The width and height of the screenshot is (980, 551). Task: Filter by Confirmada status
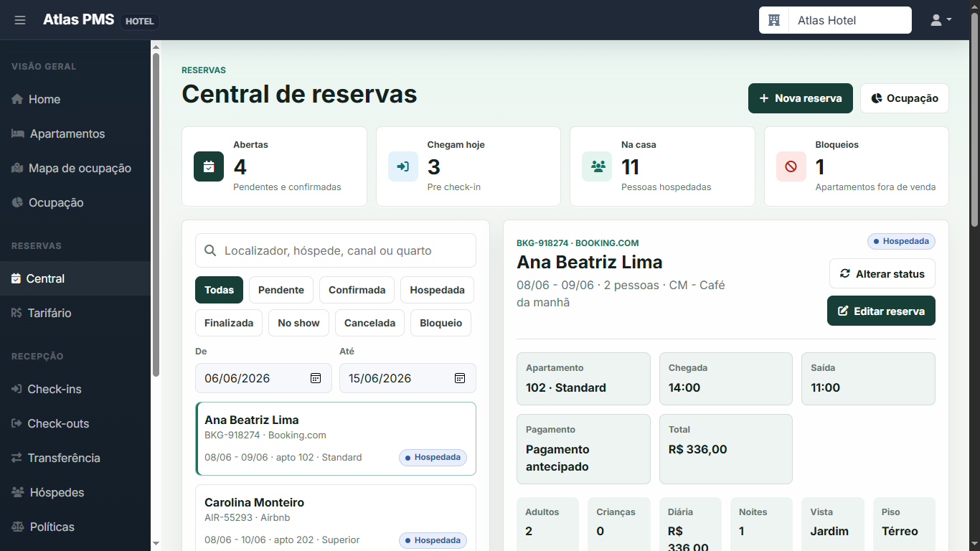357,290
